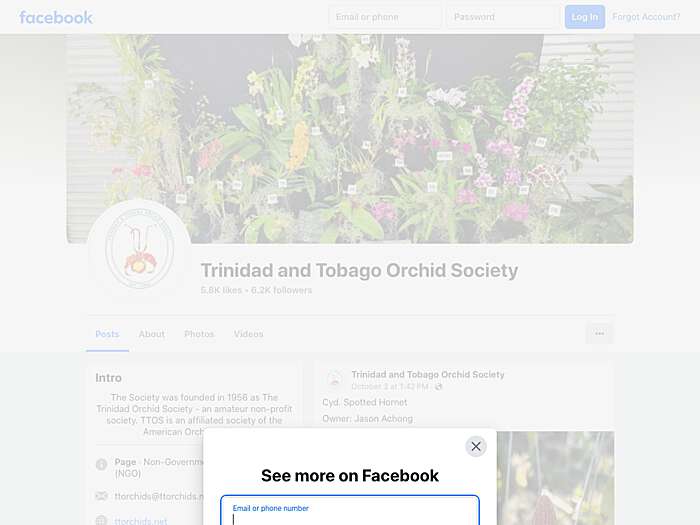Switch to the Posts tab

click(107, 334)
